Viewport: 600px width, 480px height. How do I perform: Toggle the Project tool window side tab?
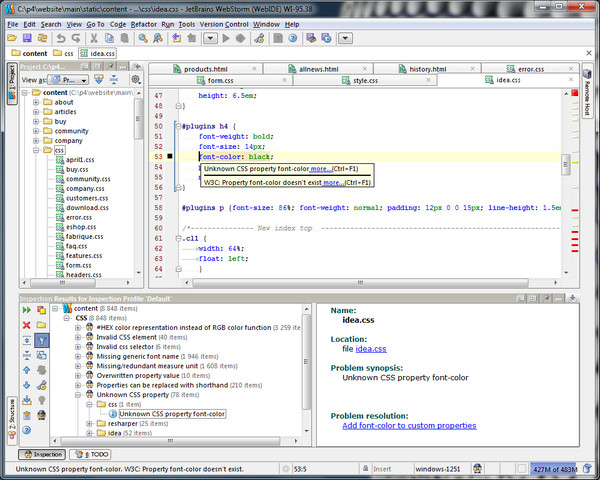(x=11, y=85)
